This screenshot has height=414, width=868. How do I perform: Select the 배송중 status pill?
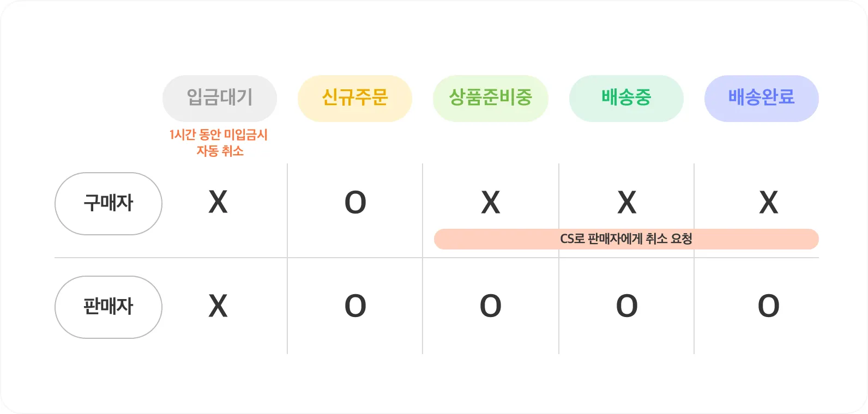[x=626, y=99]
